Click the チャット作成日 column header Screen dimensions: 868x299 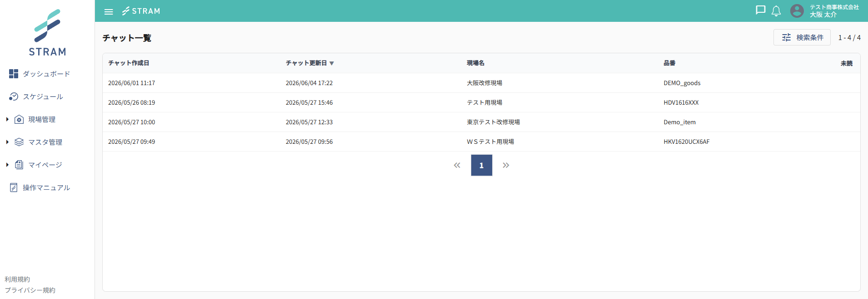click(x=129, y=63)
